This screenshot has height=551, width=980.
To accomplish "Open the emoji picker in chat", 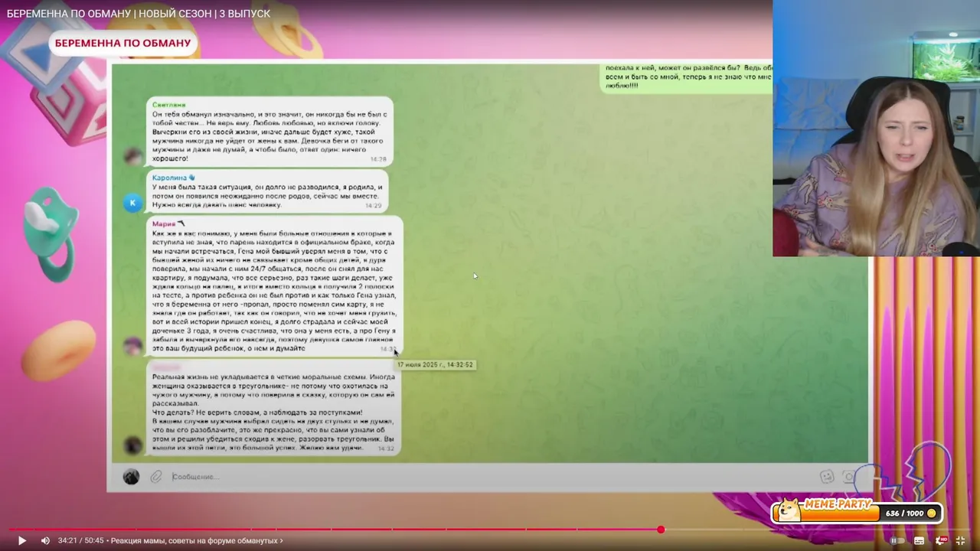I will (827, 477).
